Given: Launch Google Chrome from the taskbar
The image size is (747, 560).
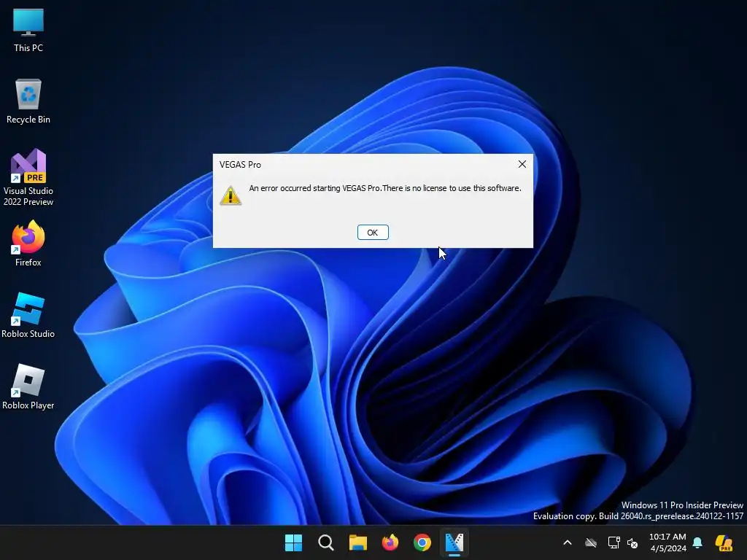Looking at the screenshot, I should [422, 542].
